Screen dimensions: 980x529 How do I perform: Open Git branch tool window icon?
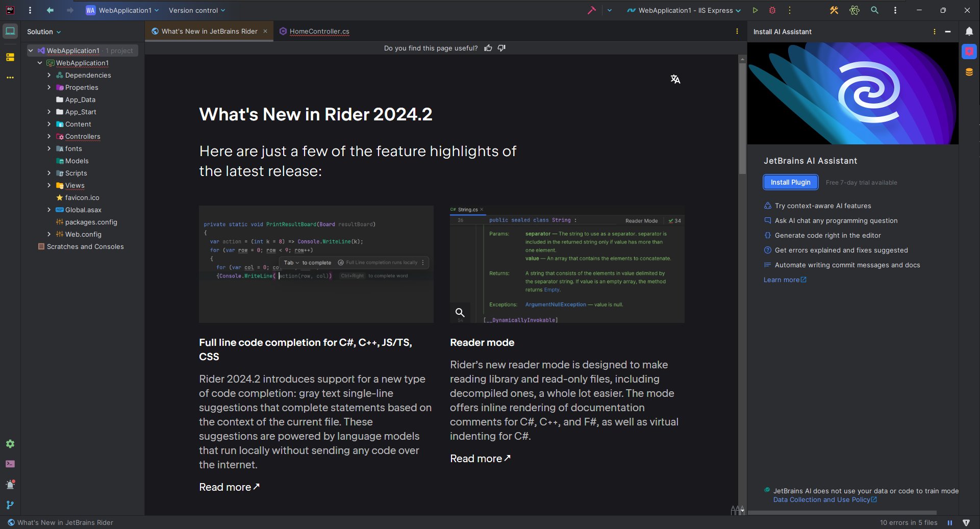pos(10,505)
